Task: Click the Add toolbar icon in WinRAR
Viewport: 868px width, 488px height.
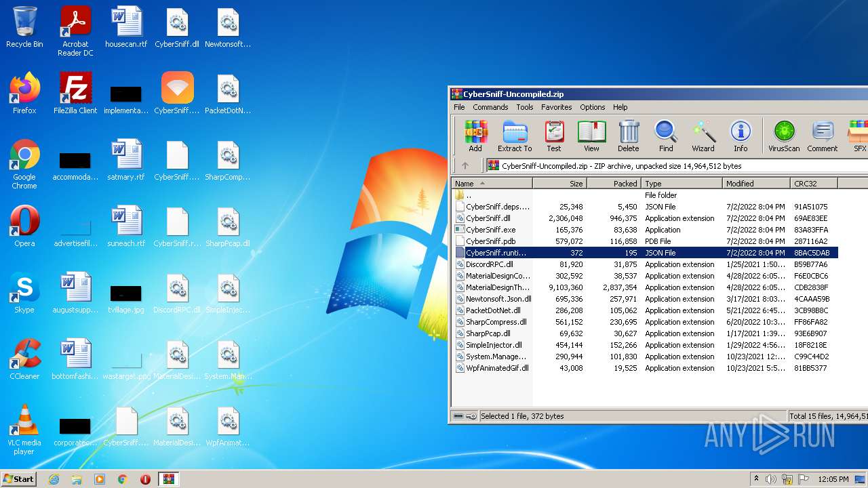Action: click(475, 136)
